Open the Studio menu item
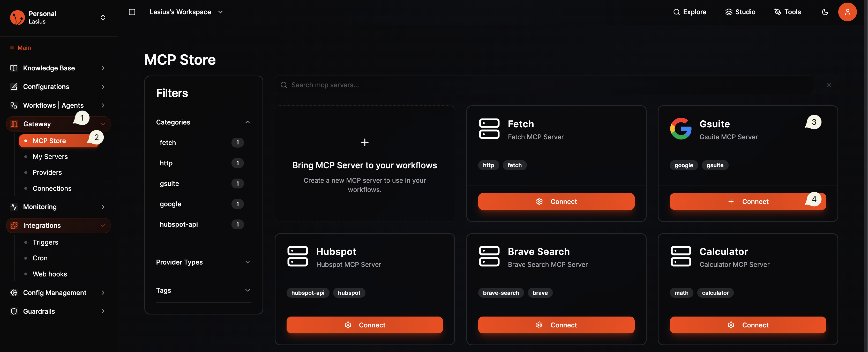The height and width of the screenshot is (352, 868). [740, 12]
